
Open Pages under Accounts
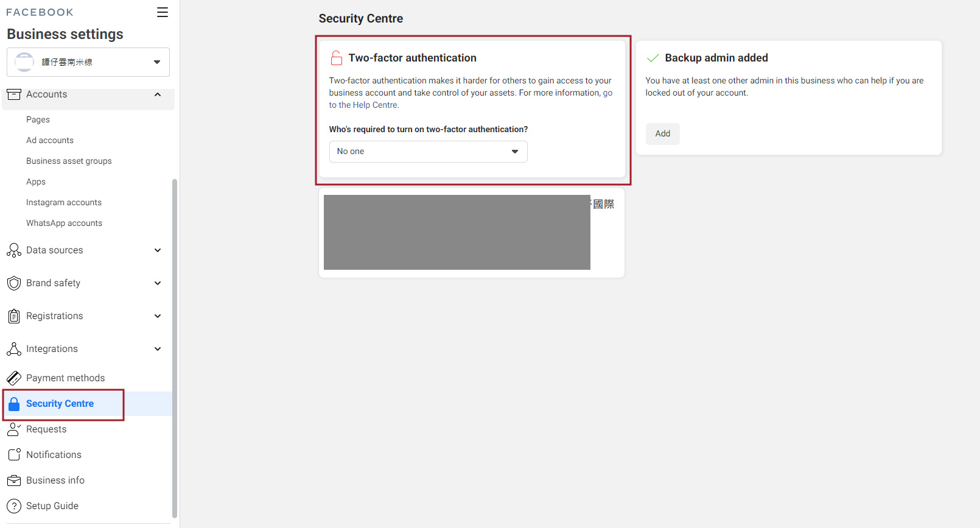click(38, 120)
